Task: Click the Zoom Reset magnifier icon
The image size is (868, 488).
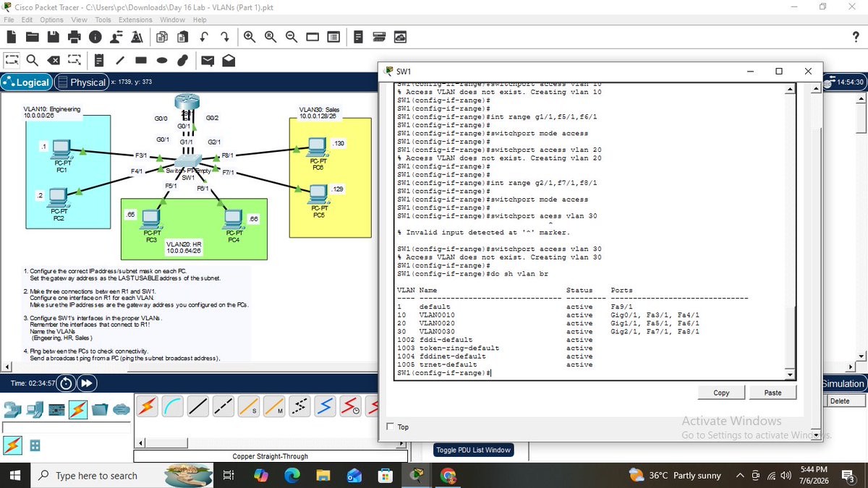Action: [270, 36]
